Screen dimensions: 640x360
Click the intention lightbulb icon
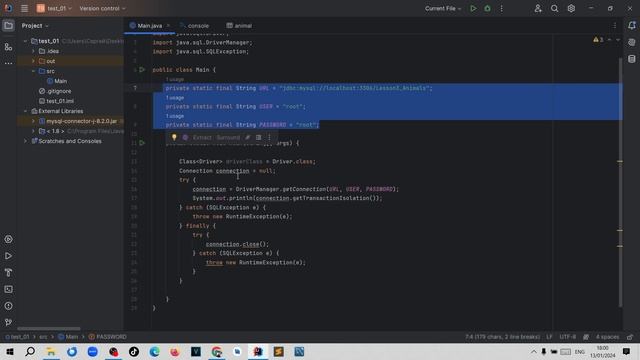point(174,138)
